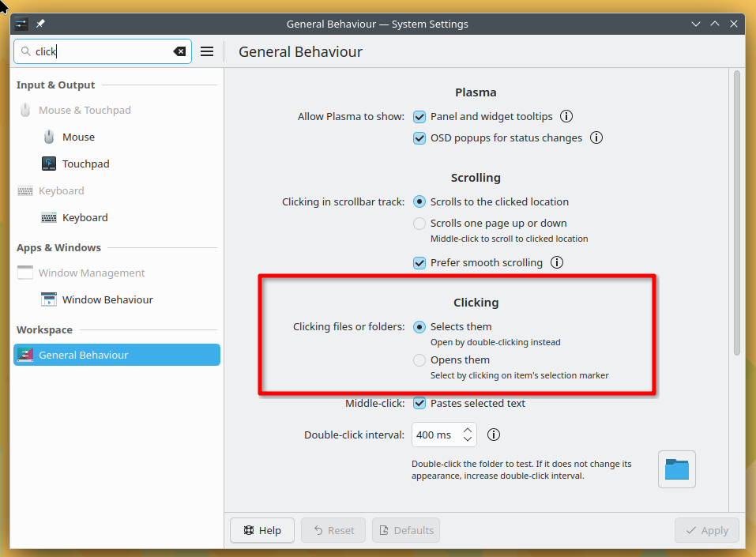Click the blue test folder icon
Screen dimensions: 756x557
click(676, 469)
